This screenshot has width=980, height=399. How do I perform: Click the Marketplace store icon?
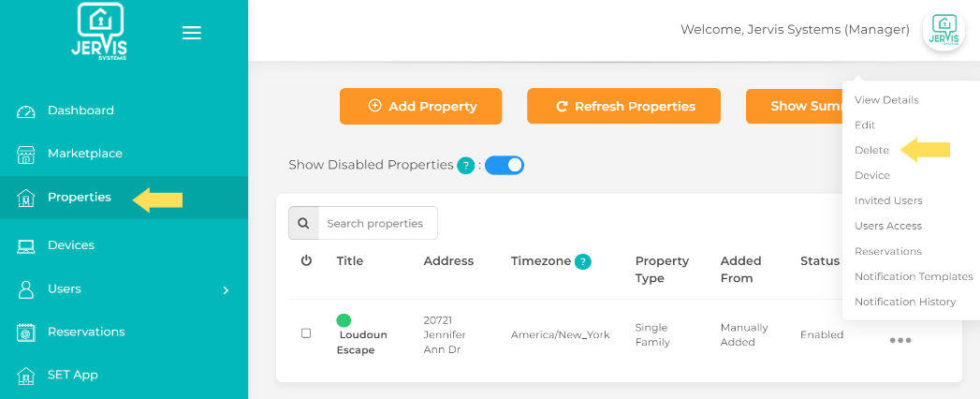tap(26, 155)
